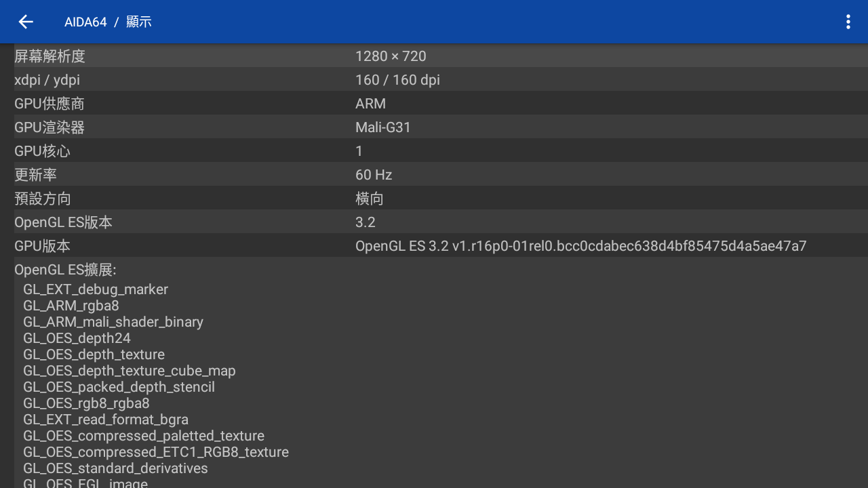The height and width of the screenshot is (488, 868).
Task: Open the three-dot overflow menu
Action: point(848,22)
